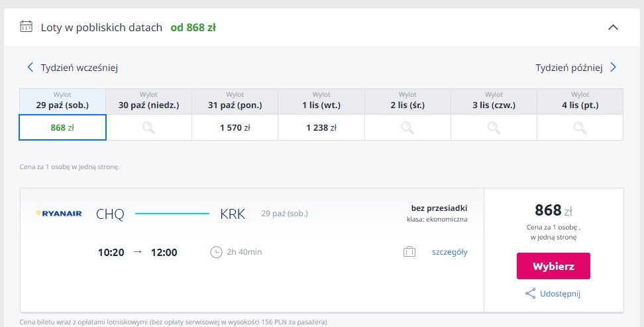Click the Udostępnij share link
The image size is (644, 327).
(x=560, y=294)
